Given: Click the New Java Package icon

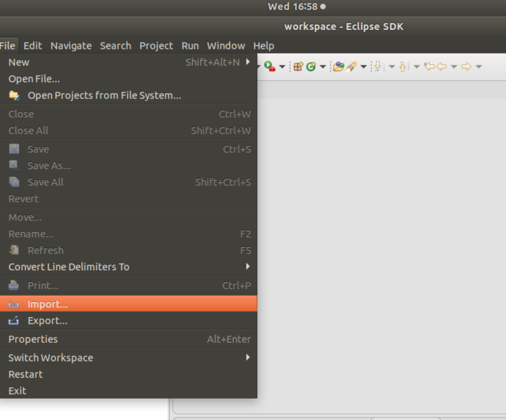Looking at the screenshot, I should pyautogui.click(x=298, y=66).
